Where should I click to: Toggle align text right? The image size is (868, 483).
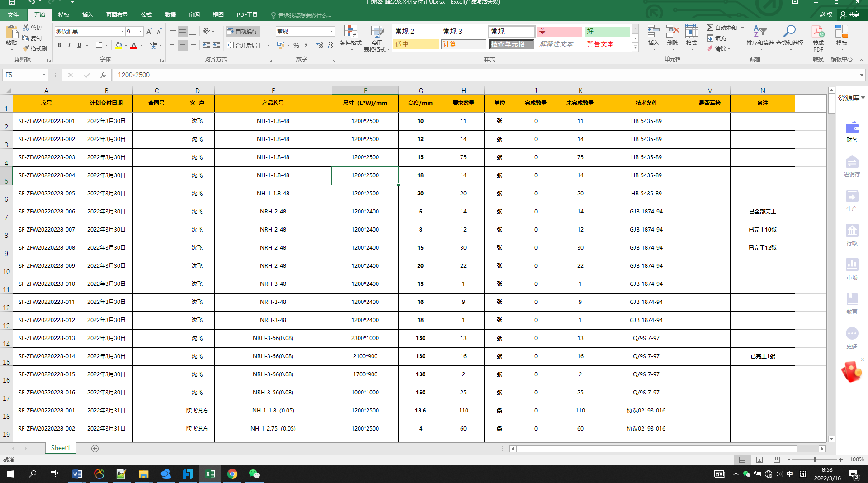tap(193, 45)
